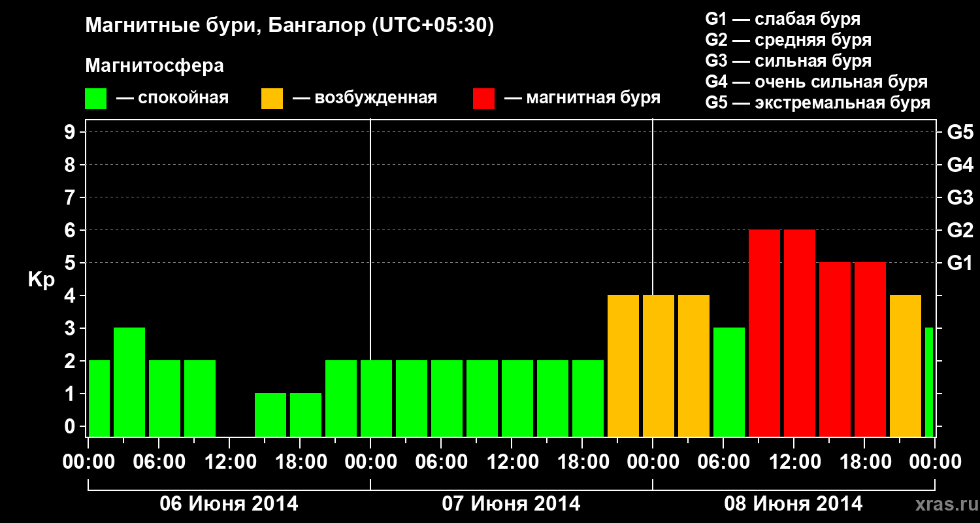Click the first red Kp 6 bar on 08 Июня
This screenshot has height=523, width=980.
click(764, 333)
